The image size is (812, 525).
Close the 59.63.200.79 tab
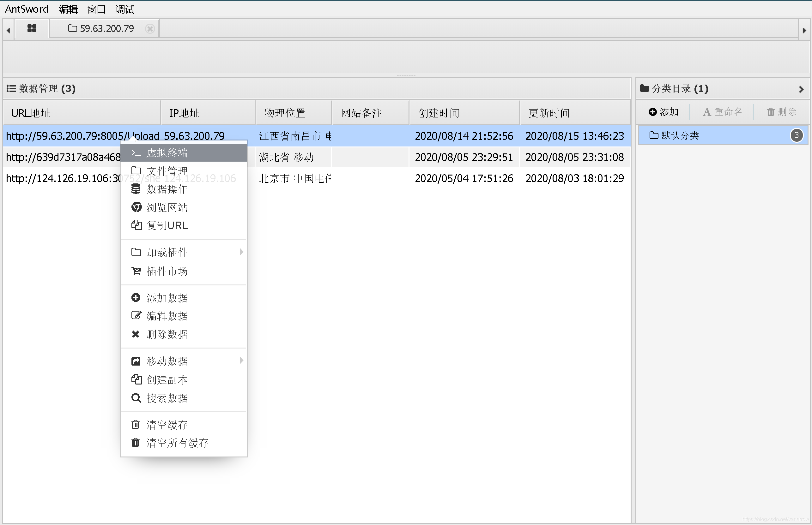pyautogui.click(x=150, y=29)
